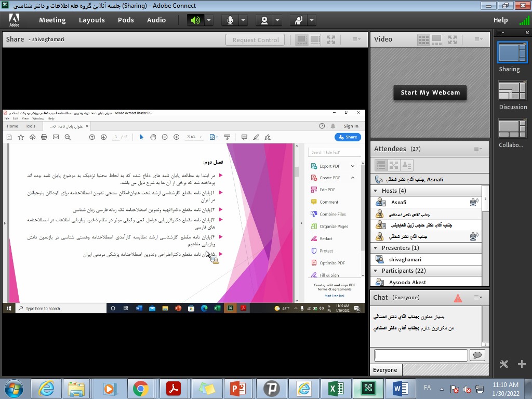Switch Attendees pod to breakout room view
This screenshot has width=532, height=399.
(394, 165)
